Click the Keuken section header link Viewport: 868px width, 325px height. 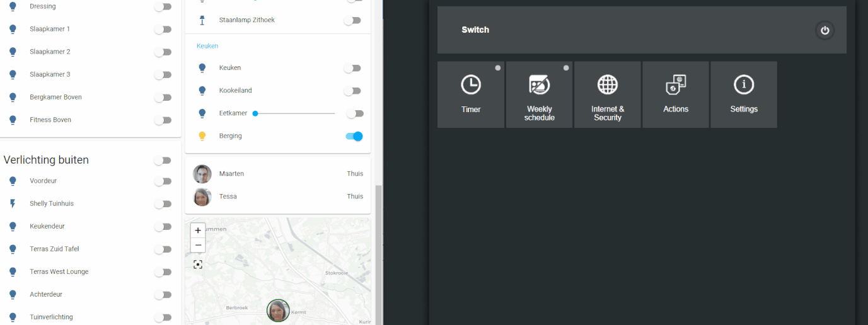[x=207, y=46]
